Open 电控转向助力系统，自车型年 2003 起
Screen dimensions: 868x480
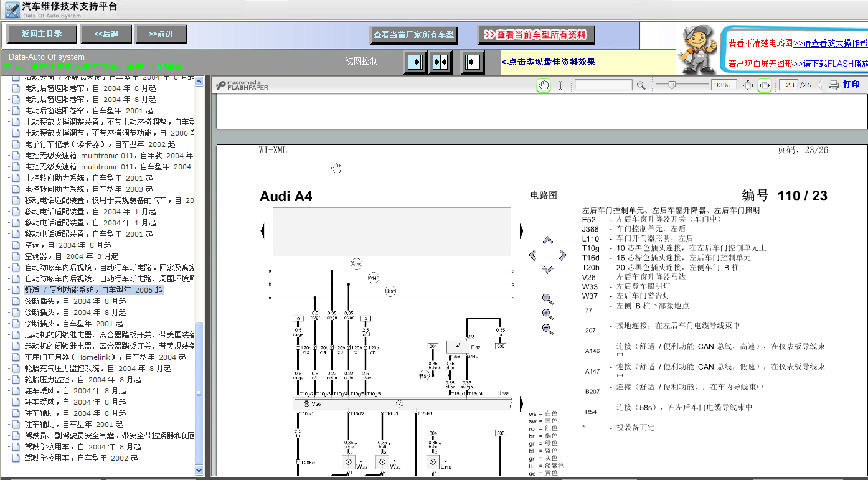[88, 189]
